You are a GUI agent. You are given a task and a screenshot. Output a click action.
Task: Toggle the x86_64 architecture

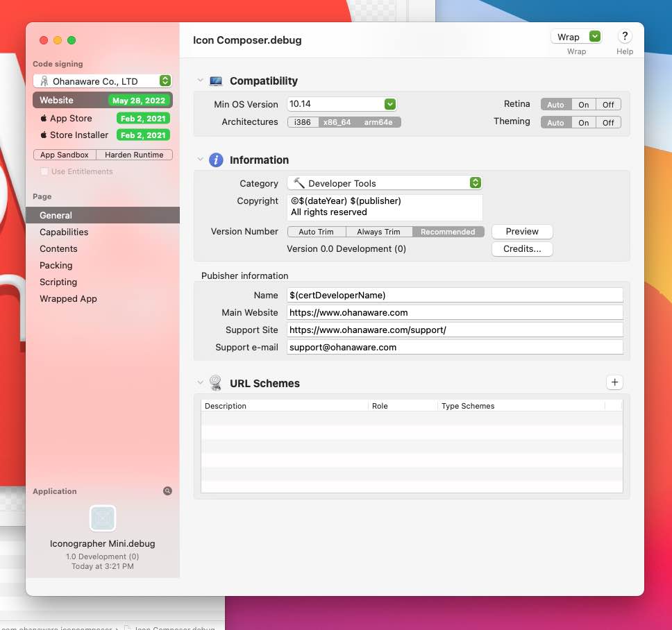tap(337, 122)
